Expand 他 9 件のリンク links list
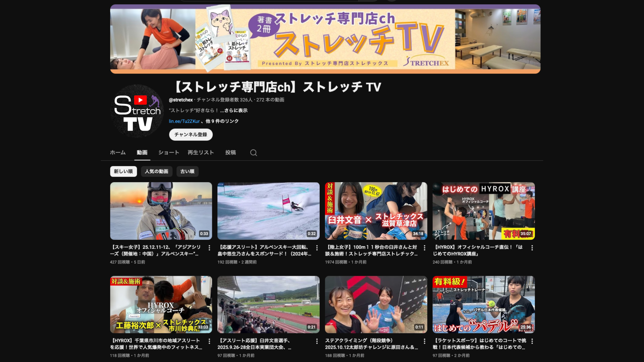Image resolution: width=644 pixels, height=362 pixels. click(x=222, y=121)
